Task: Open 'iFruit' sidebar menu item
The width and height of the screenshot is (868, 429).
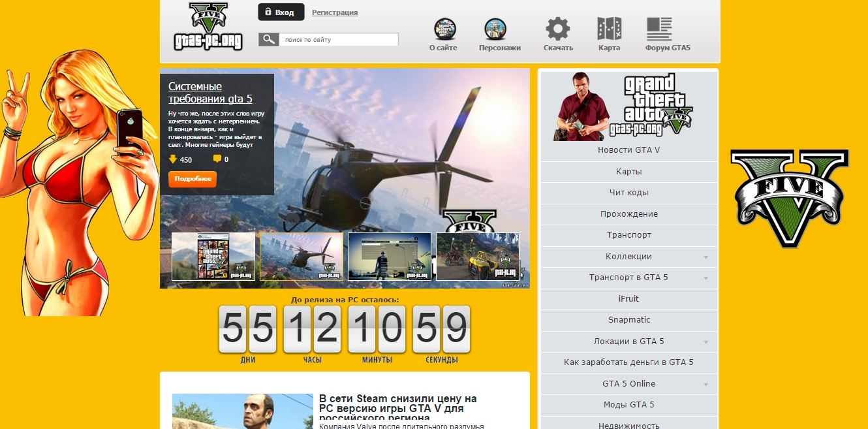Action: pyautogui.click(x=629, y=299)
